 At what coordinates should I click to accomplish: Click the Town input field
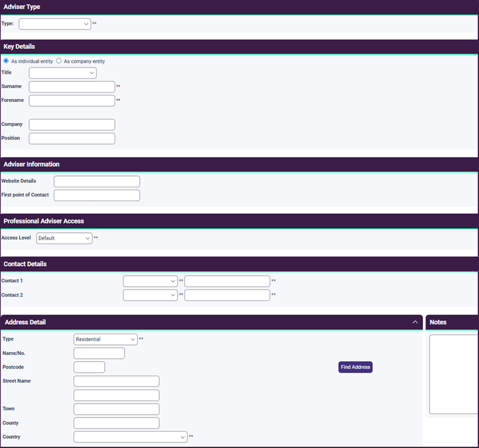tap(117, 409)
